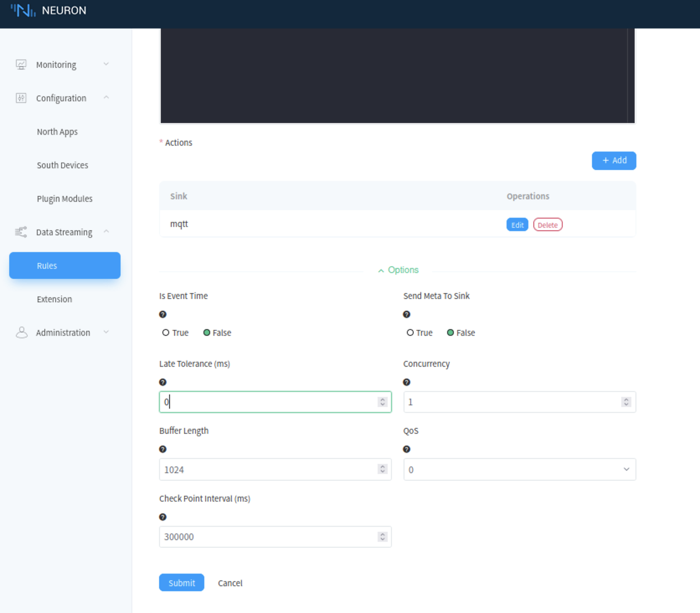Open the Buffer Length help icon
This screenshot has height=613, width=700.
click(x=163, y=449)
